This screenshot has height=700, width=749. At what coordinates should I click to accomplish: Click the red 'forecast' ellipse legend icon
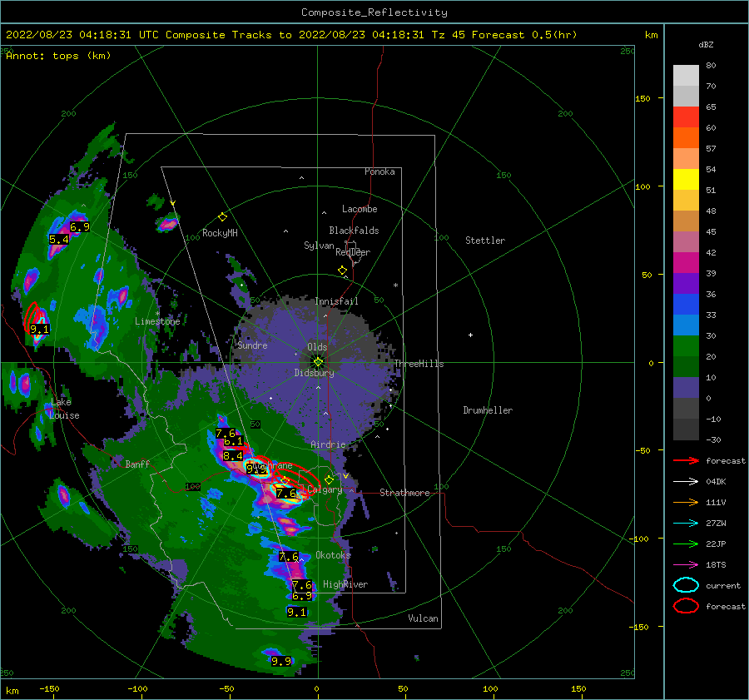[x=686, y=606]
